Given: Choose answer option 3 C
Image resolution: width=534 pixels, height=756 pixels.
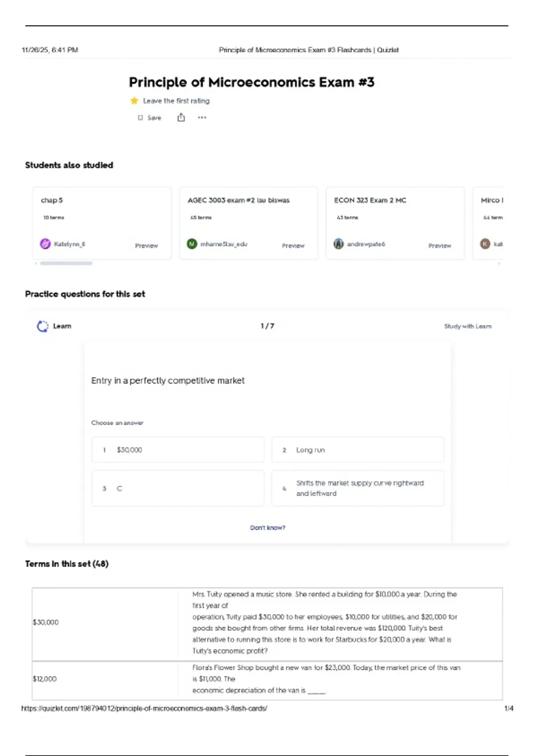Looking at the screenshot, I should (178, 488).
